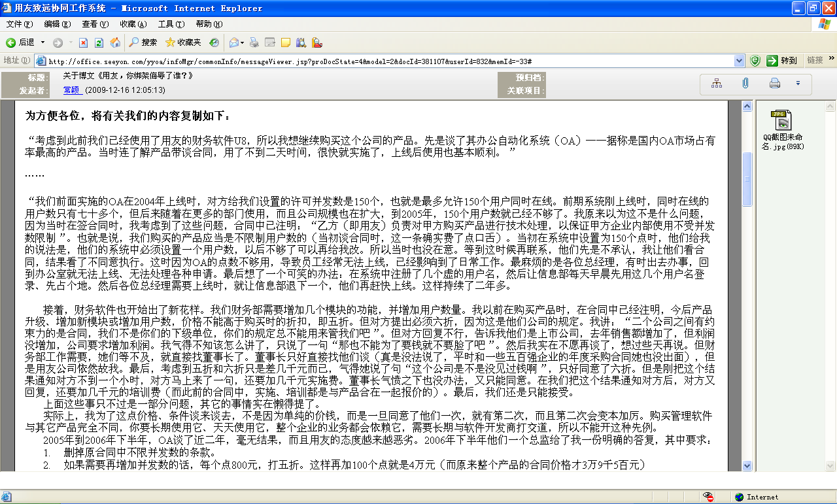Open the Forward history dropdown arrow
837x504 pixels.
tap(70, 42)
